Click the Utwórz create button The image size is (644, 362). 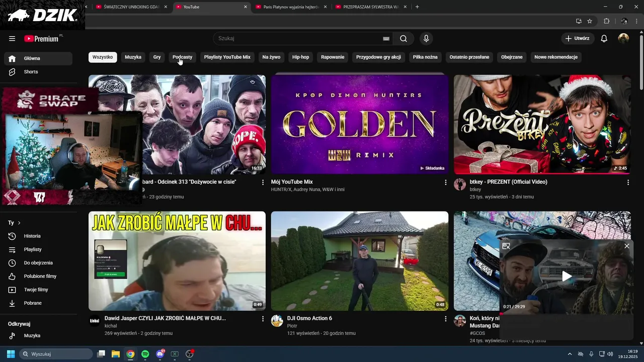[578, 39]
